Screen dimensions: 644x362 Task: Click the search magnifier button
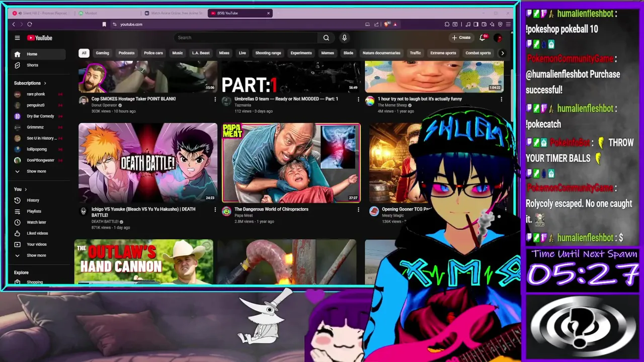326,38
